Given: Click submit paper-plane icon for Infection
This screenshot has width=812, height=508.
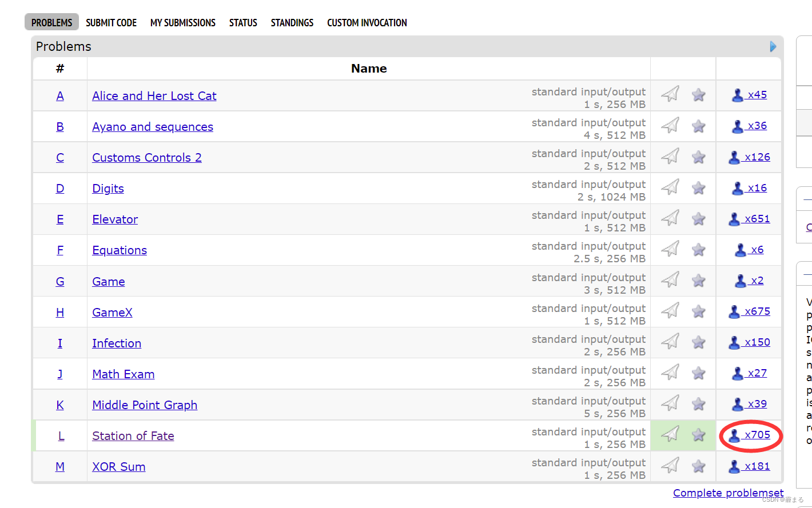Looking at the screenshot, I should 670,342.
